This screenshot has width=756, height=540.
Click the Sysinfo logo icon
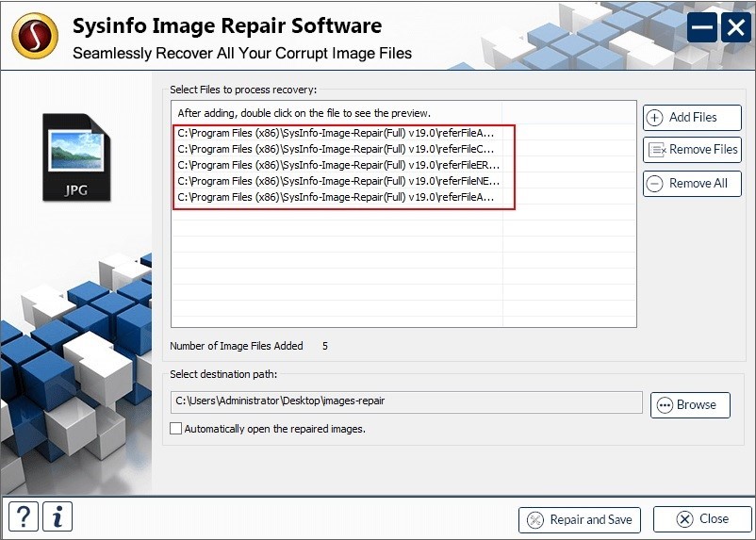pyautogui.click(x=35, y=36)
